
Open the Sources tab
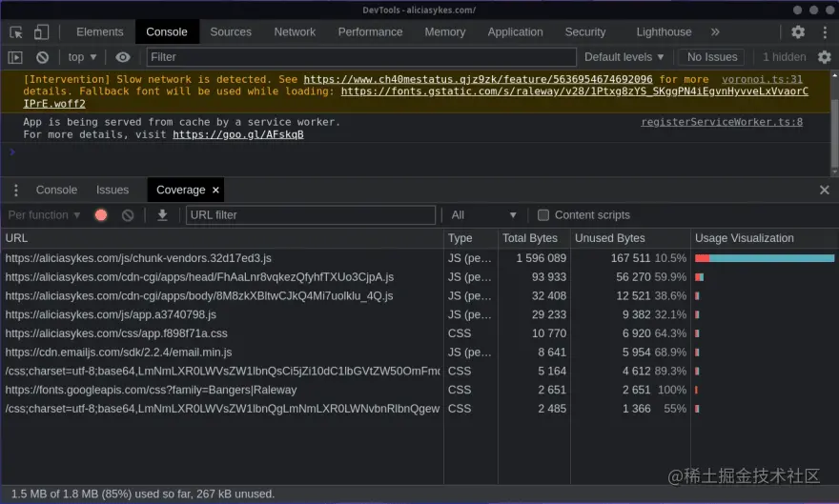(x=231, y=32)
